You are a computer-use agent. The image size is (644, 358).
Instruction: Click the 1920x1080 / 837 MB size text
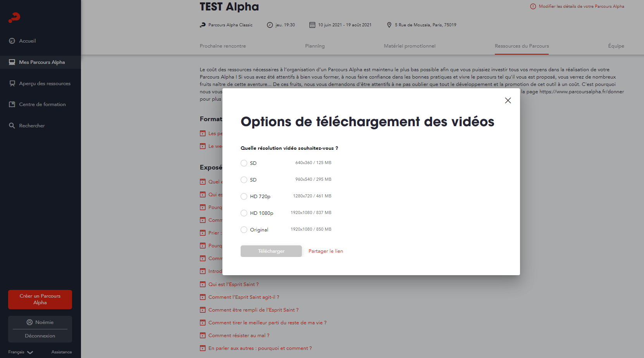tap(311, 213)
